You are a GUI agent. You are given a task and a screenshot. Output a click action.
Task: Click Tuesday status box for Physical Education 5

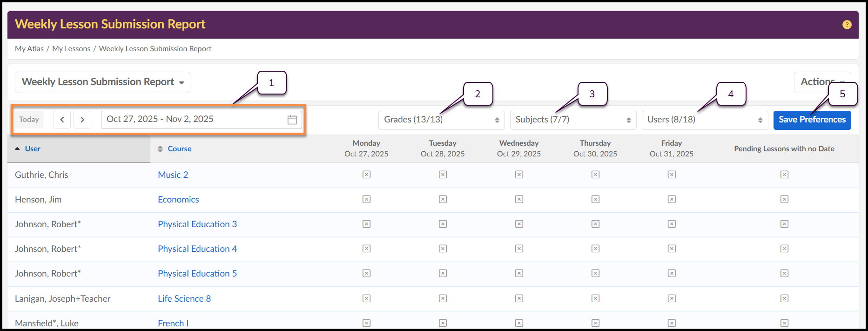tap(443, 273)
